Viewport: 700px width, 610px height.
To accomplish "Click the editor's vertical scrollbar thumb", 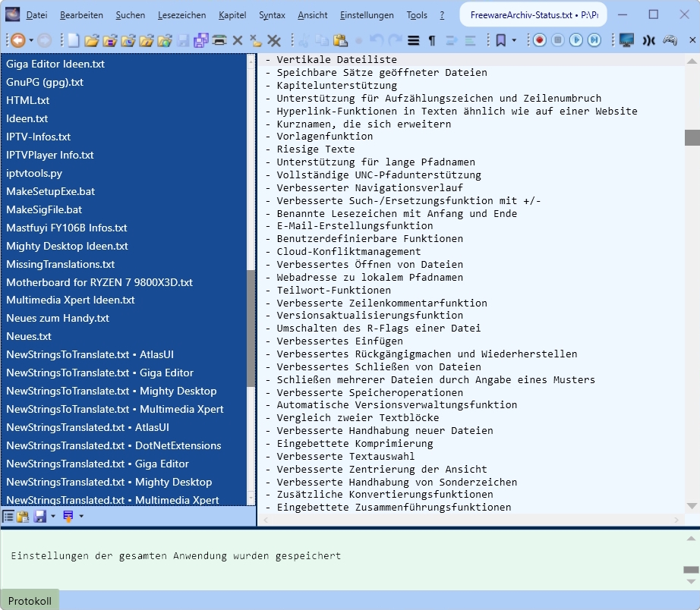I will (x=692, y=137).
